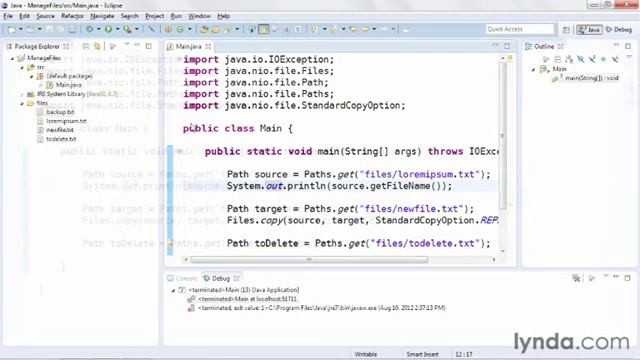Click the Quick Access search field

(x=520, y=29)
